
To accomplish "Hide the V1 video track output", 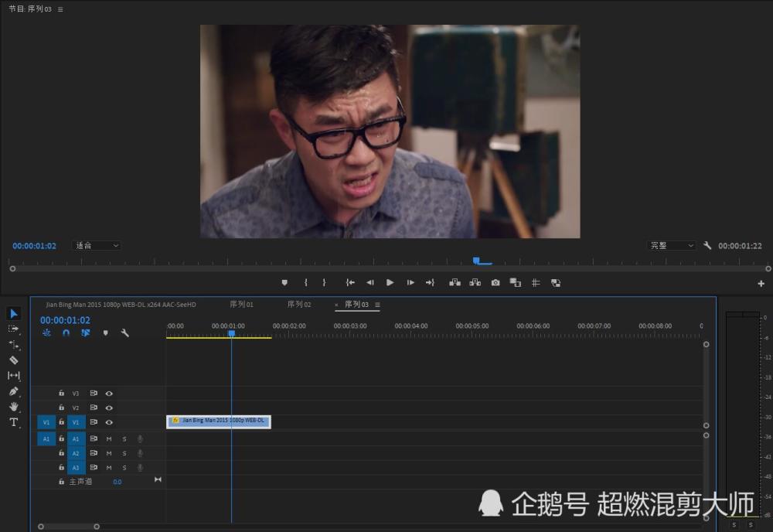I will pyautogui.click(x=109, y=422).
